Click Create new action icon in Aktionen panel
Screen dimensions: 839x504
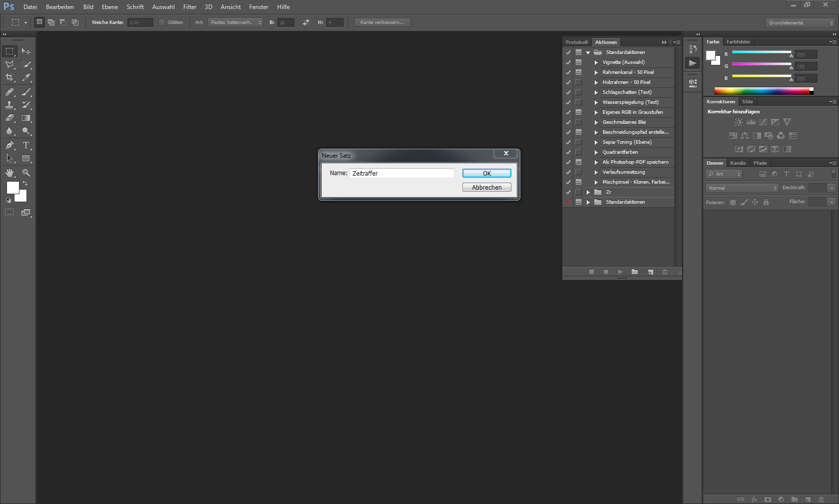pyautogui.click(x=650, y=272)
